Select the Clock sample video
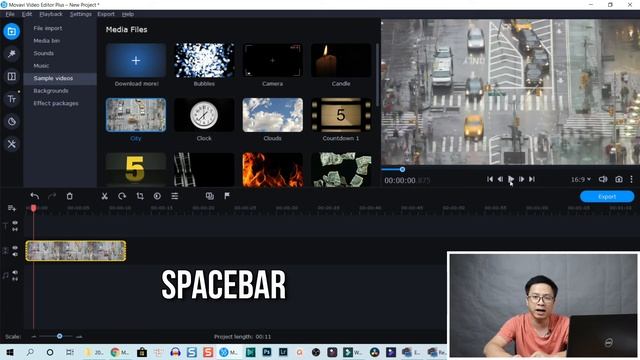Image resolution: width=640 pixels, height=360 pixels. click(x=204, y=115)
